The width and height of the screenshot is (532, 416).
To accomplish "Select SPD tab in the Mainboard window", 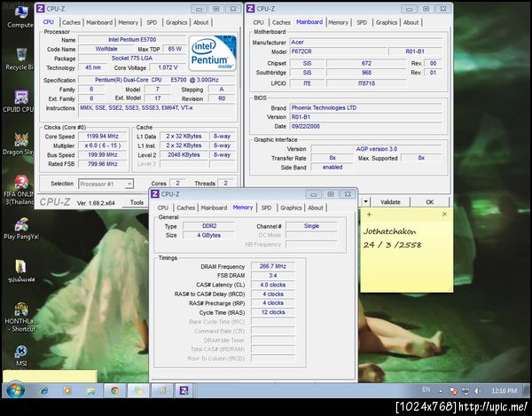I will pos(362,22).
